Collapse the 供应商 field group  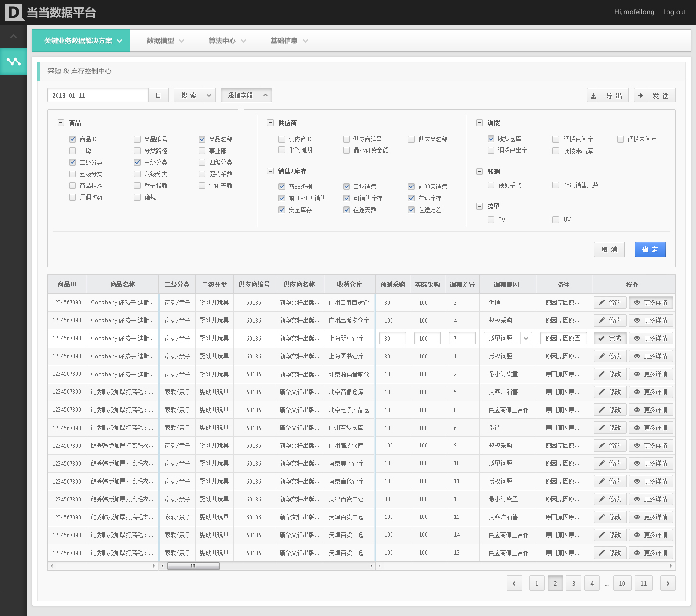point(270,123)
